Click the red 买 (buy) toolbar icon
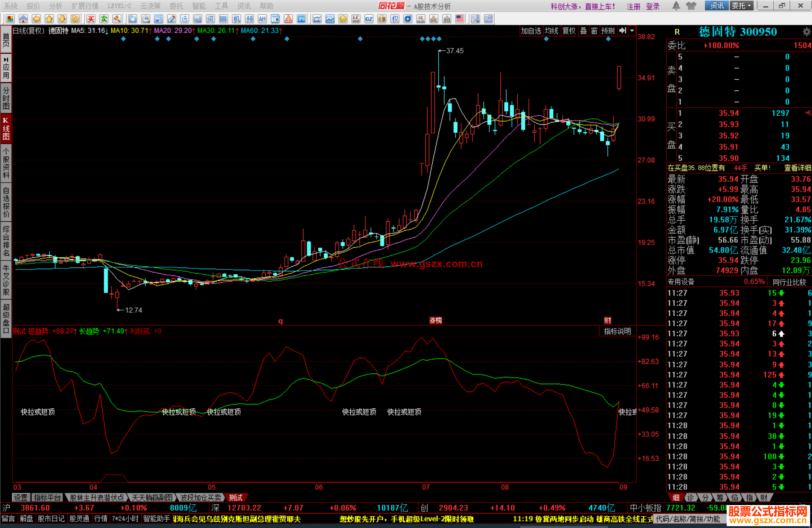This screenshot has width=812, height=528. point(91,19)
